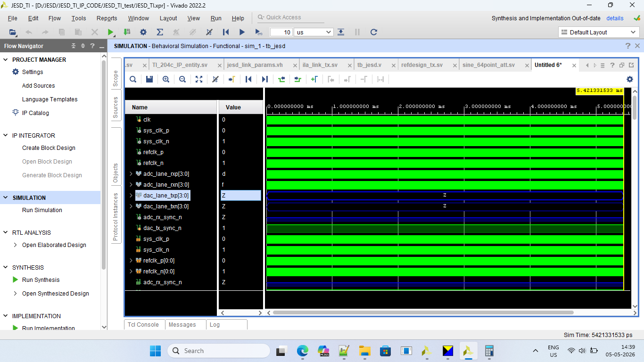The image size is (644, 362).
Task: Expand all in Flow Navigator header
Action: (x=83, y=46)
